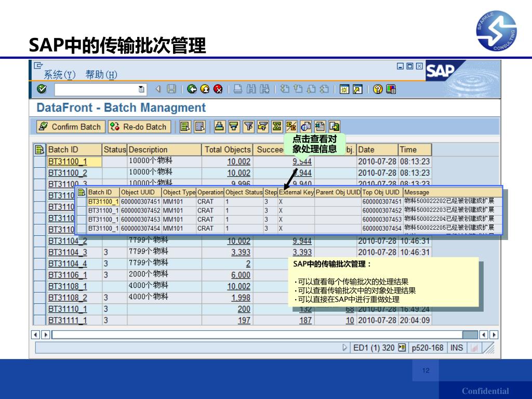Screen dimensions: 532x399
Task: Click the Confirm Batch button
Action: click(x=71, y=127)
